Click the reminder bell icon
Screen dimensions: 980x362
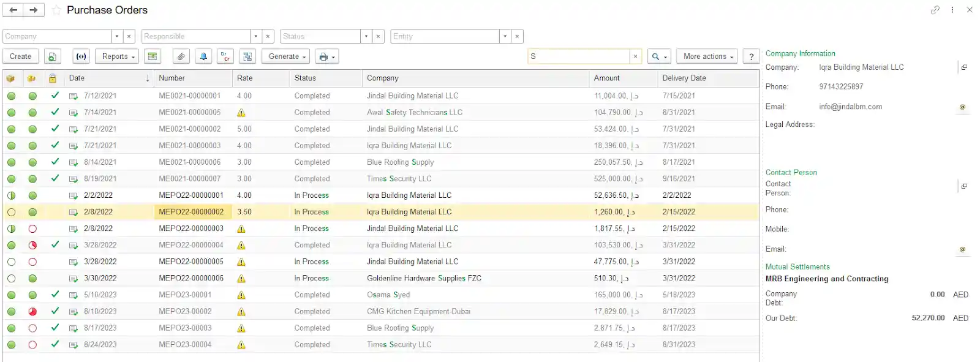(x=203, y=56)
